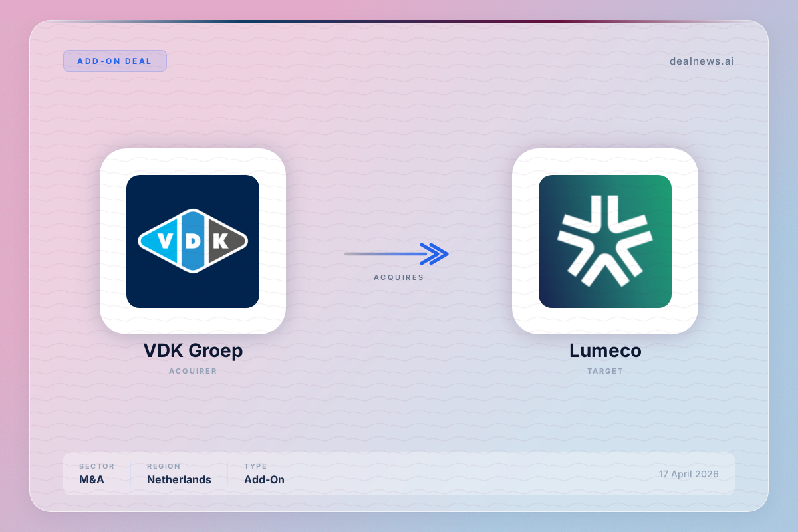Click the TARGET label under Lumeco
The width and height of the screenshot is (798, 532).
click(604, 371)
